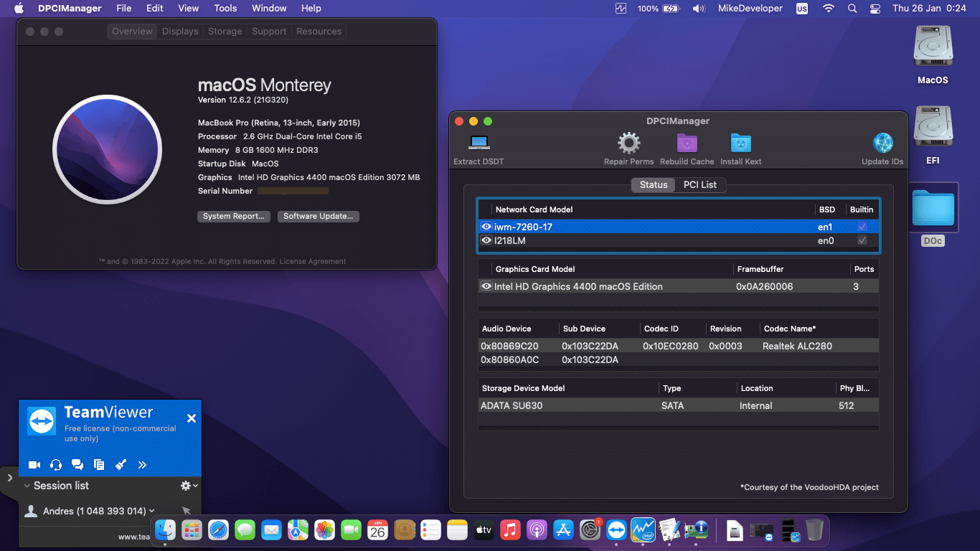
Task: Click the remote control pointer icon for Andres
Action: coord(187,511)
